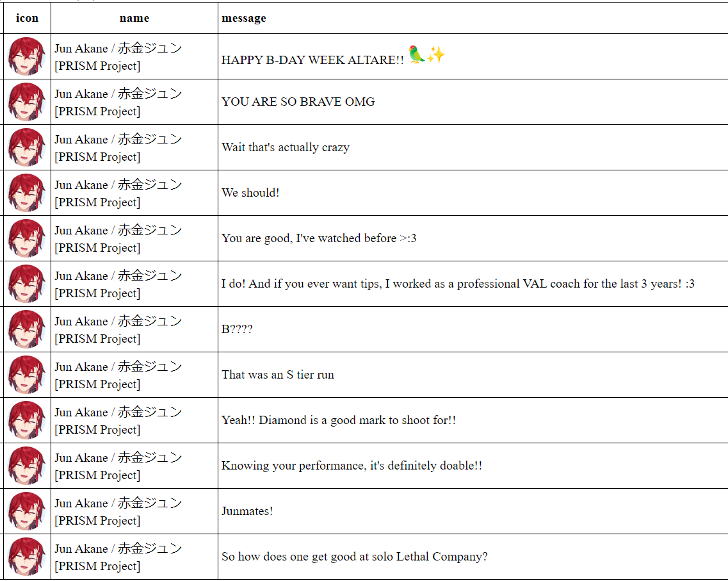Click the 'icon' column header
Viewport: 728px width, 581px height.
(x=27, y=18)
